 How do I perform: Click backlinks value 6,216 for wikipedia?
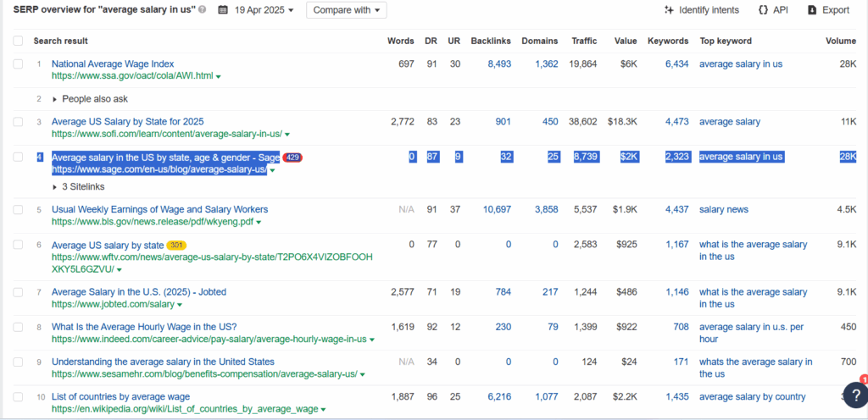[x=499, y=397]
